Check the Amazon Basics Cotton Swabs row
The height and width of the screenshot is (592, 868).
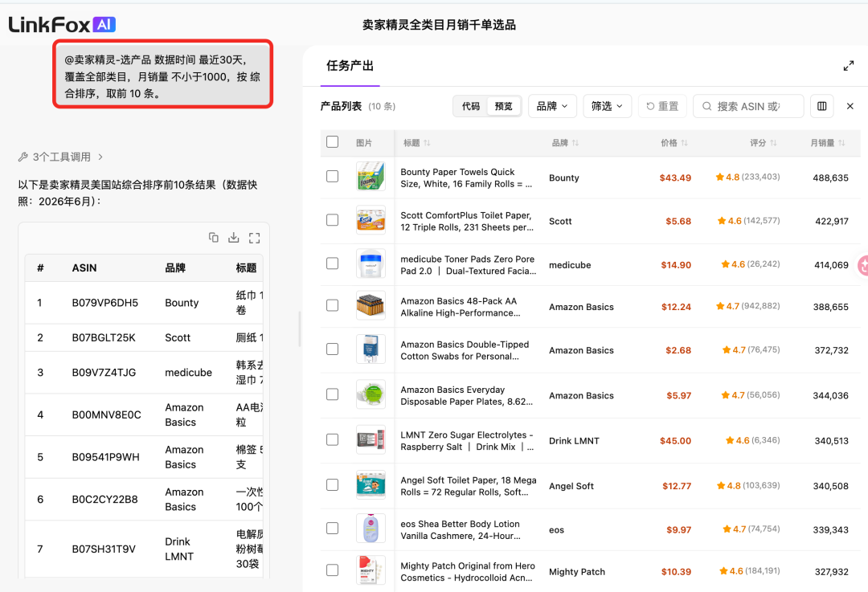pos(332,349)
